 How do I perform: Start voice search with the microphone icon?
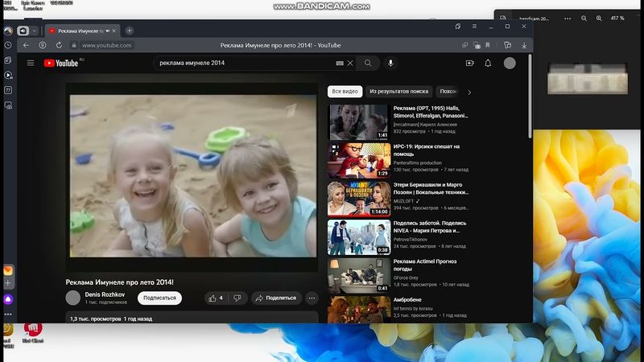pos(391,63)
